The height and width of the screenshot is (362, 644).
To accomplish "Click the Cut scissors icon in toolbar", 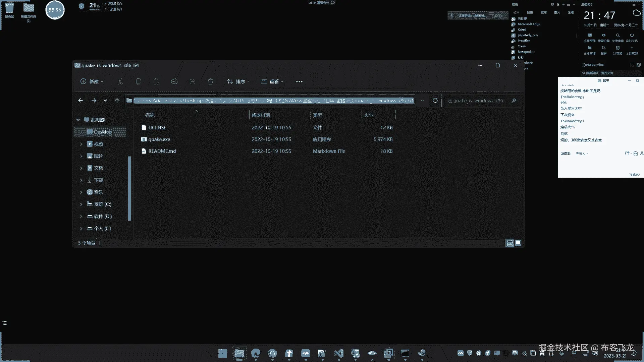I will 120,81.
